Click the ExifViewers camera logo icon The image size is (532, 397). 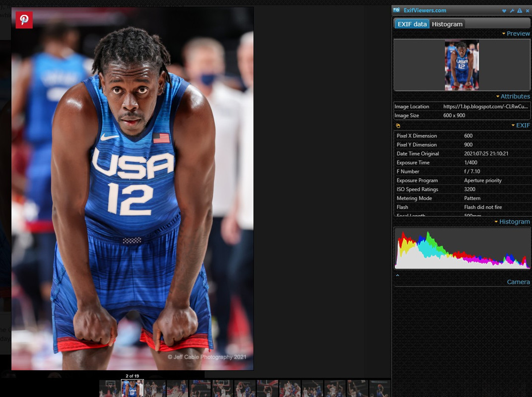click(x=397, y=10)
